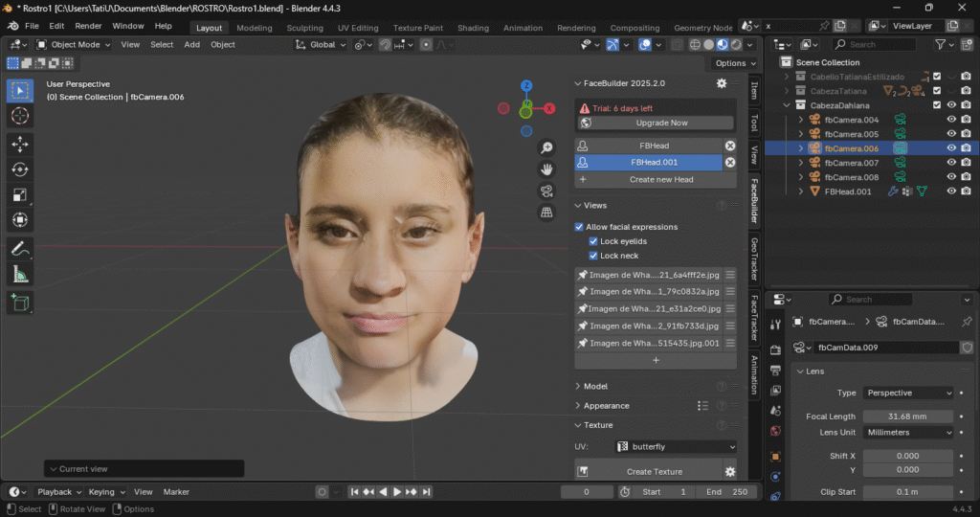
Task: Click the Annotate tool
Action: (x=20, y=249)
